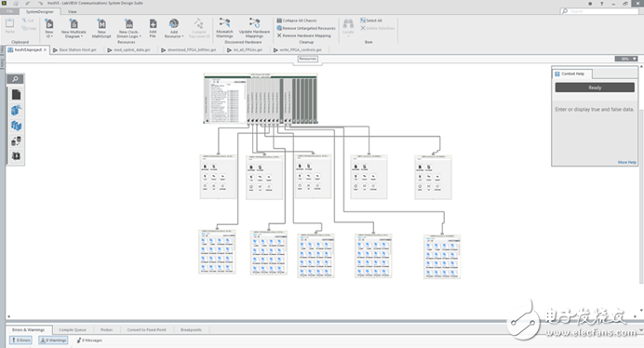Click the undo arrow in title bar
The height and width of the screenshot is (348, 644).
(x=28, y=4)
